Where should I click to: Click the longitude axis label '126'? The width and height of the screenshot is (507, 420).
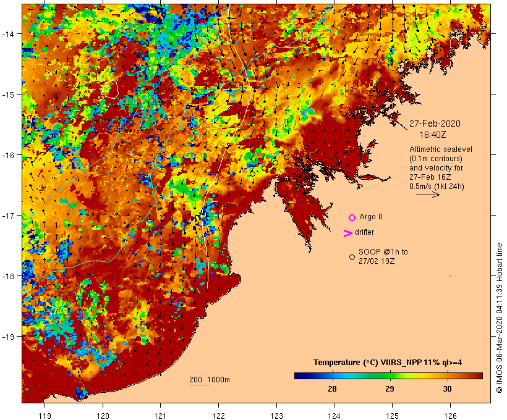450,416
